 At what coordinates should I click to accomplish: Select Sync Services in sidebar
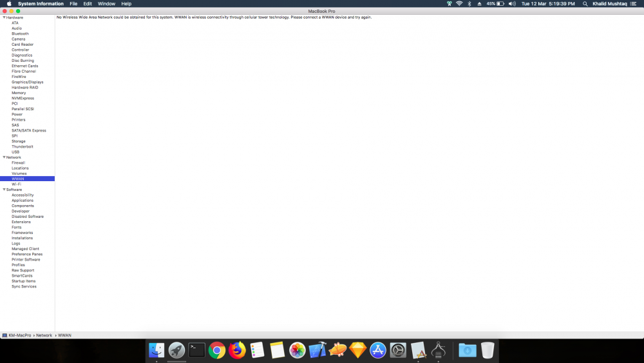click(x=24, y=286)
